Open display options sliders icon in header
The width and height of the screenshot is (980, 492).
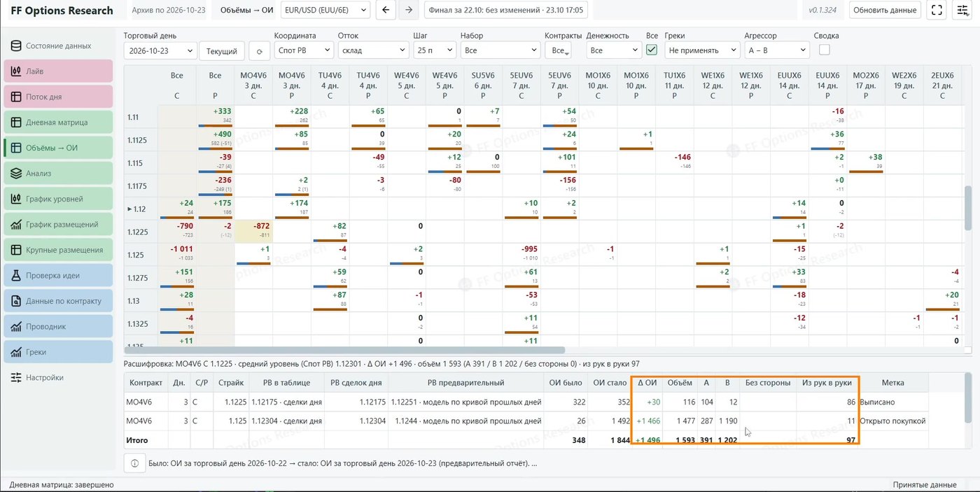tap(962, 10)
